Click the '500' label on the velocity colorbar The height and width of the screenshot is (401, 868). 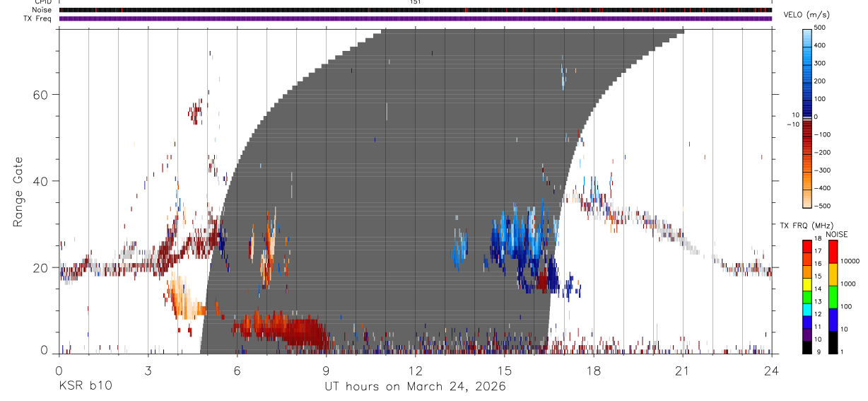click(x=821, y=28)
